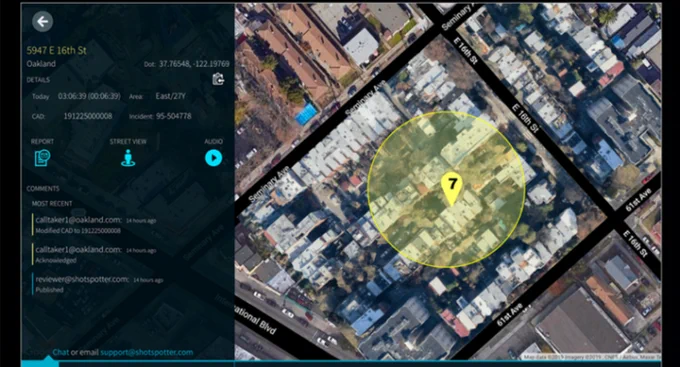Copy incident details with the clipboard icon
This screenshot has width=680, height=367.
point(218,79)
